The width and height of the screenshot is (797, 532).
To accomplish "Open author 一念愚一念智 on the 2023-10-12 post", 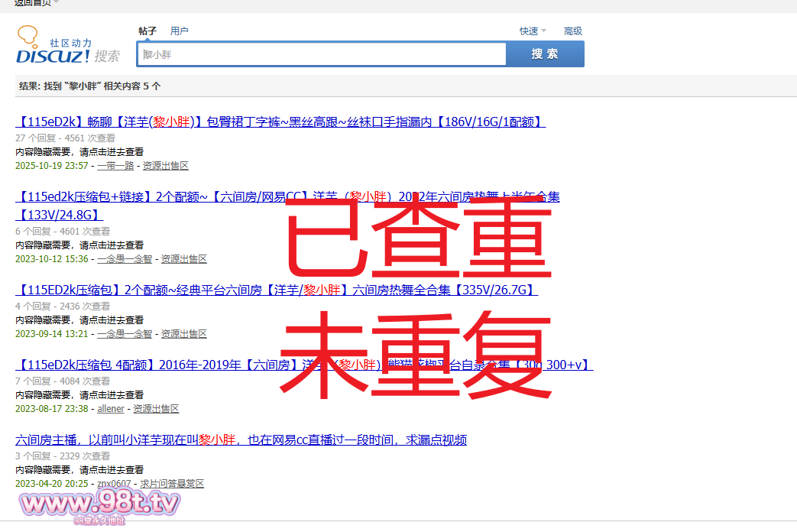I will 125,259.
